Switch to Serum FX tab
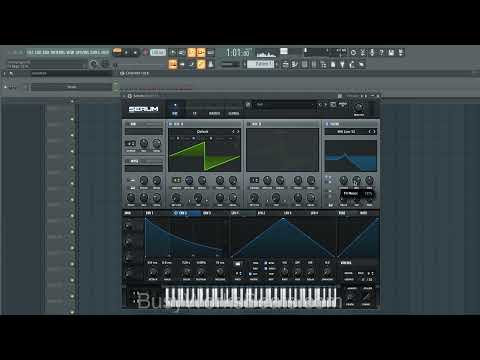The width and height of the screenshot is (480, 360). coord(194,113)
